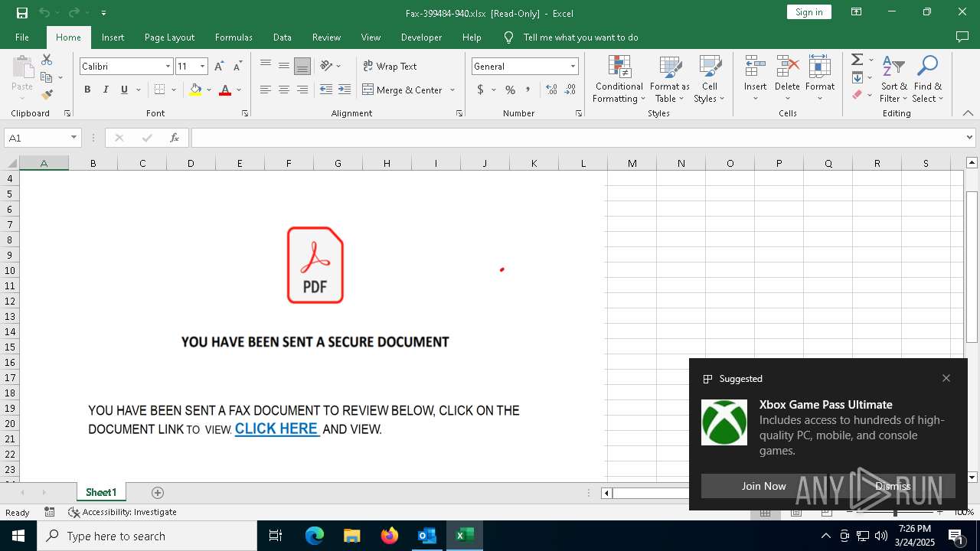Apply yellow fill color to cell
Viewport: 980px width, 551px height.
click(x=195, y=90)
